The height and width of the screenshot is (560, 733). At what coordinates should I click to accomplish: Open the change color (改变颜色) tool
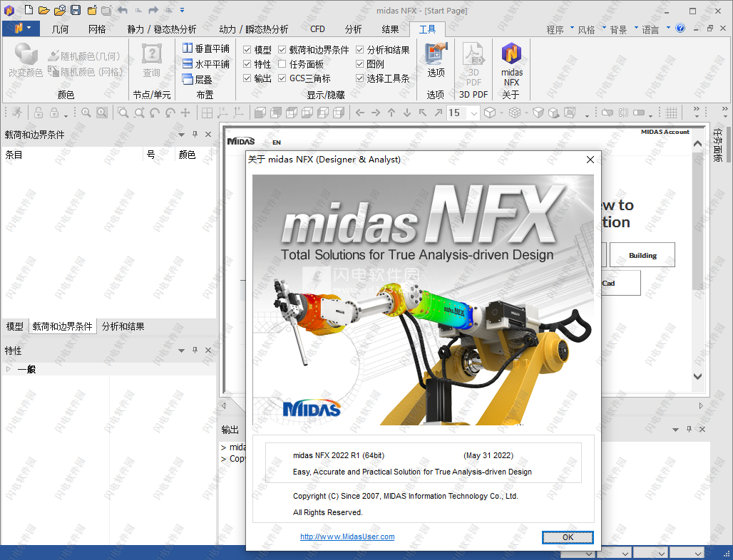click(x=26, y=59)
